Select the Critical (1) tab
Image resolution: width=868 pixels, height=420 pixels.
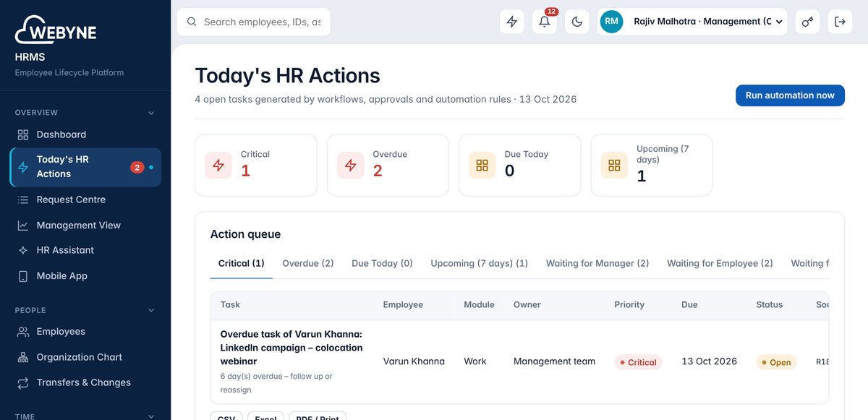point(242,264)
